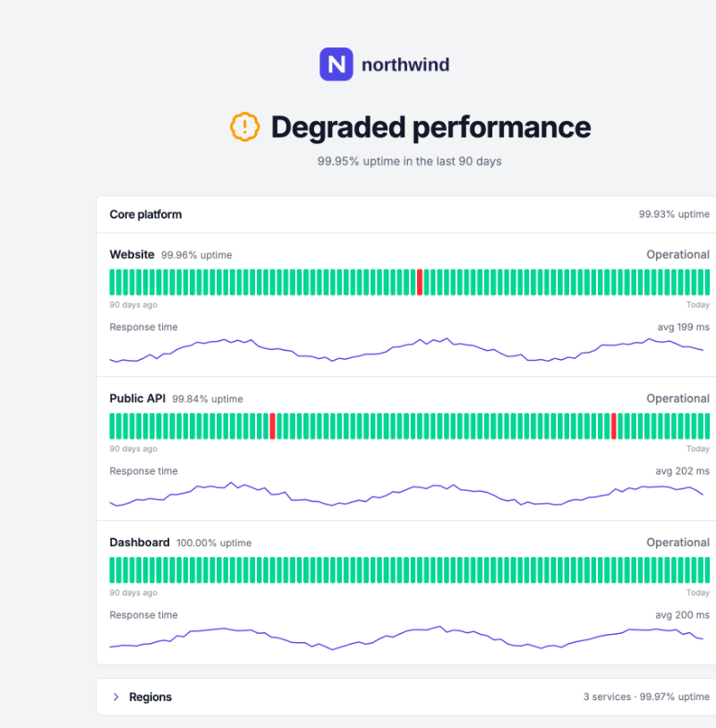This screenshot has width=716, height=728.
Task: Click the Website Response time label
Action: [143, 327]
